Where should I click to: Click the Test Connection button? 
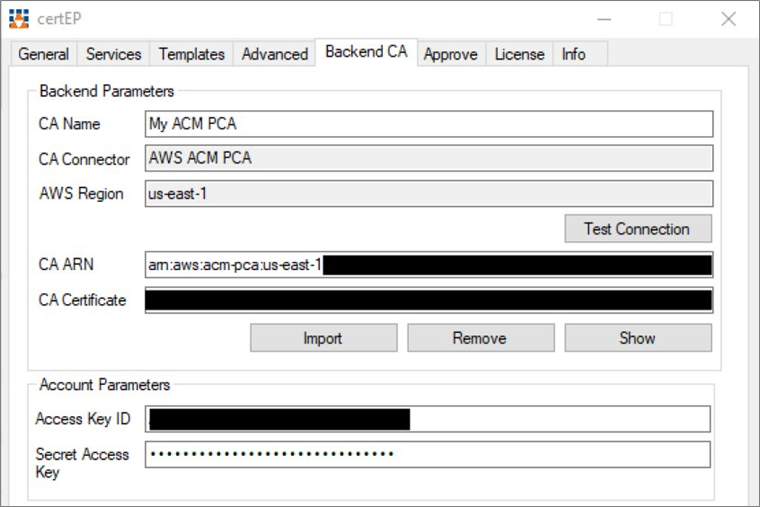[638, 229]
